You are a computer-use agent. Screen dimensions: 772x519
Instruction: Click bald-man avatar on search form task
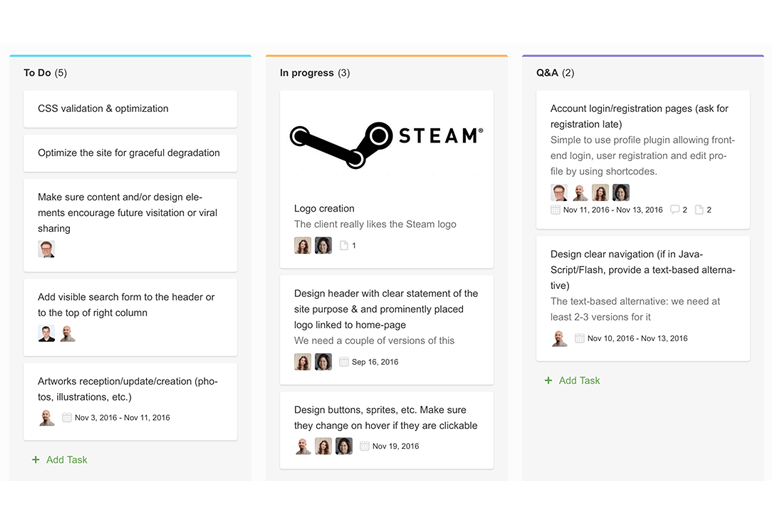pyautogui.click(x=67, y=333)
